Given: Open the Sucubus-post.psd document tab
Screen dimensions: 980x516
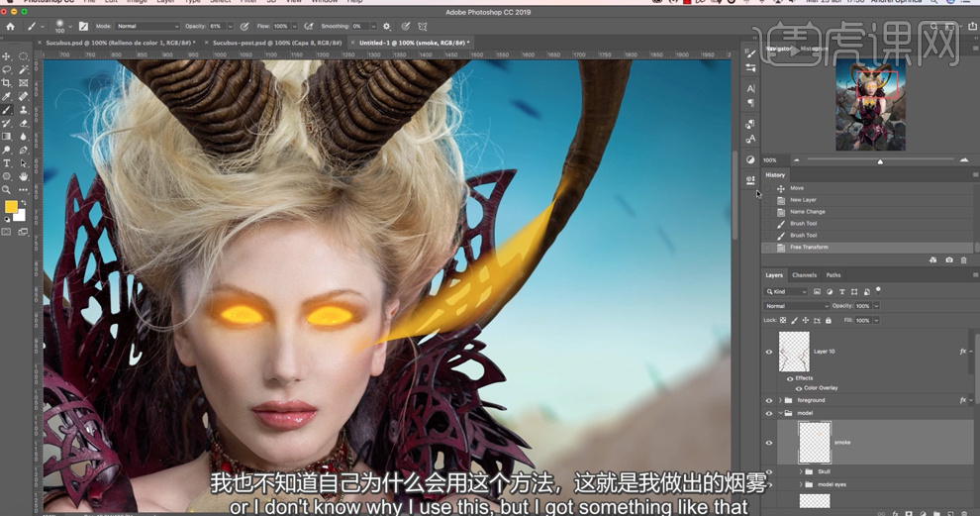Looking at the screenshot, I should [276, 44].
